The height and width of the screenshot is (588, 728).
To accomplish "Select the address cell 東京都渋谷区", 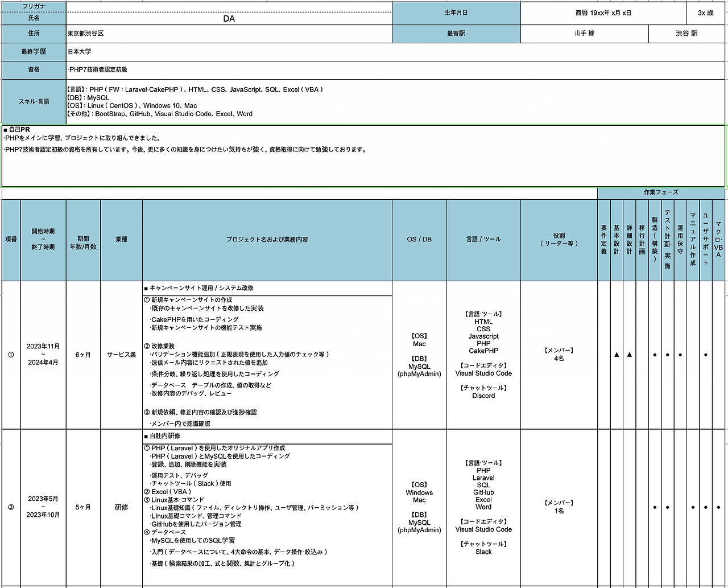I will tap(229, 34).
